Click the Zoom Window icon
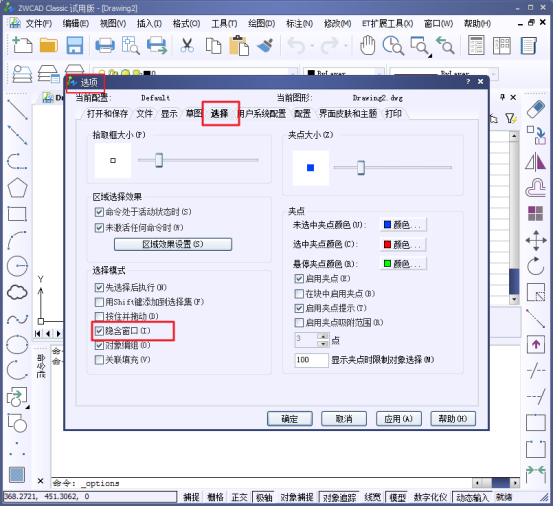Viewport: 553px width, 506px height. click(420, 46)
